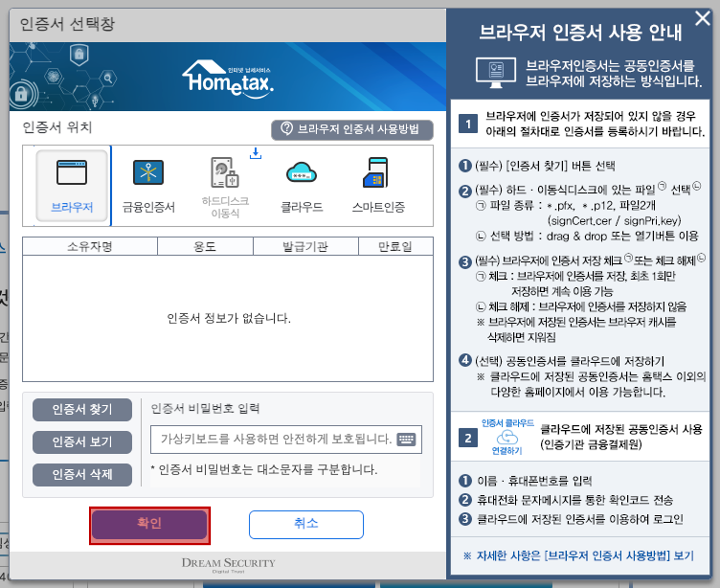720x588 pixels.
Task: Select the 브라우저 certificate location icon
Action: 71,184
